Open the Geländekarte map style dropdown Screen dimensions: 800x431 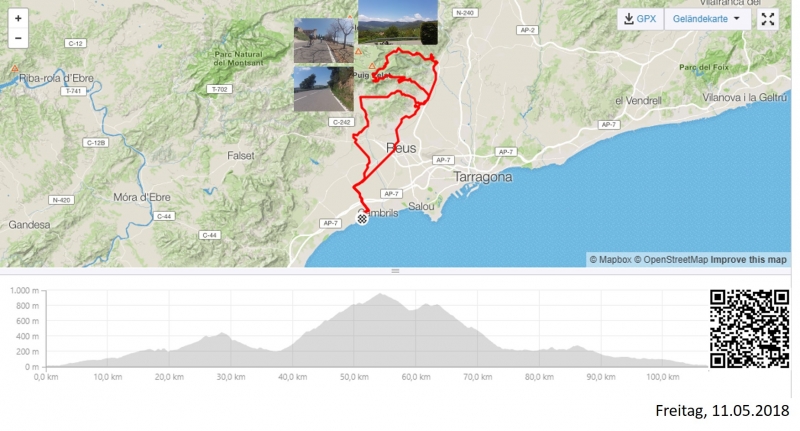pyautogui.click(x=707, y=19)
